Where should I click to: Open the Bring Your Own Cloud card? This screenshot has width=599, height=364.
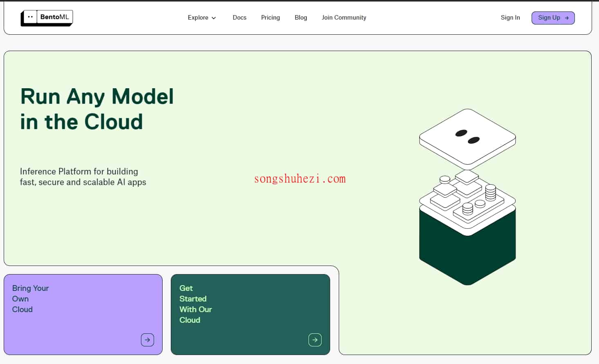click(x=83, y=315)
